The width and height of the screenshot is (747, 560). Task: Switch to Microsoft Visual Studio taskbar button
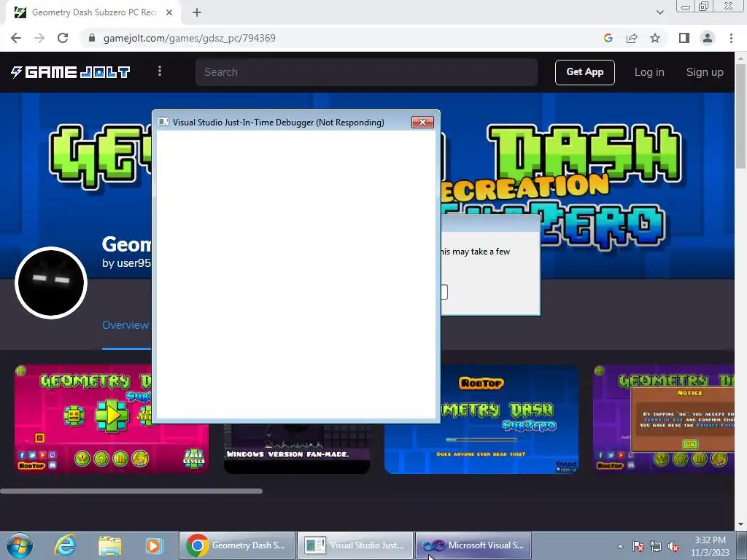[473, 545]
